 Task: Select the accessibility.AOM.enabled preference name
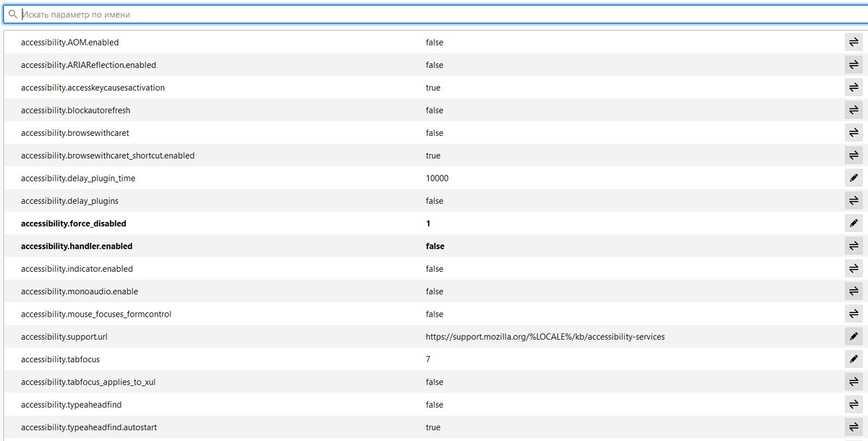pos(69,43)
